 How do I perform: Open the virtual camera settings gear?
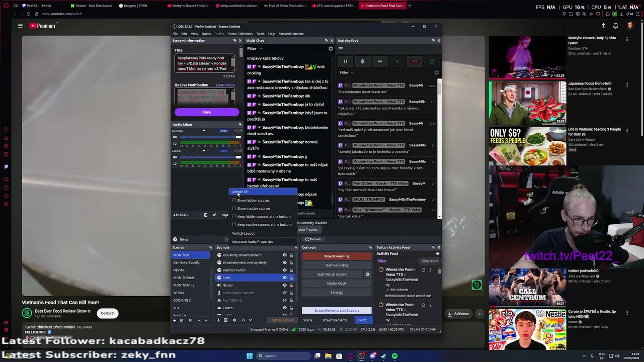(367, 274)
